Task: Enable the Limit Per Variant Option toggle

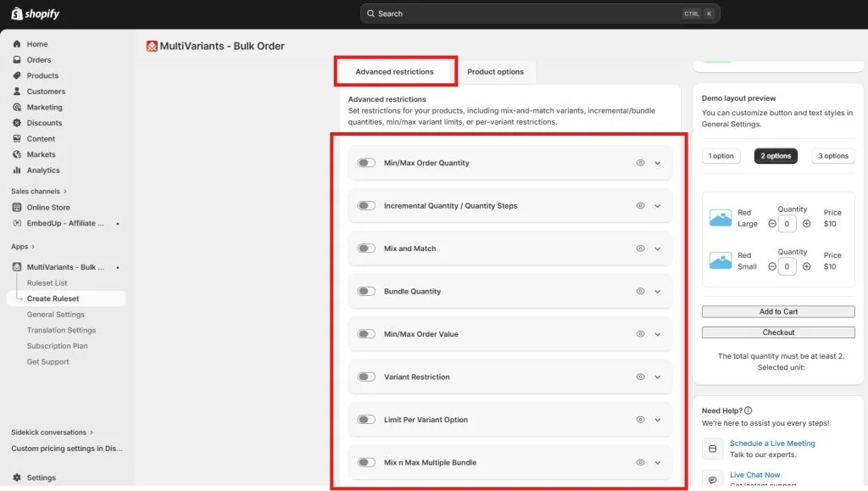Action: tap(366, 420)
